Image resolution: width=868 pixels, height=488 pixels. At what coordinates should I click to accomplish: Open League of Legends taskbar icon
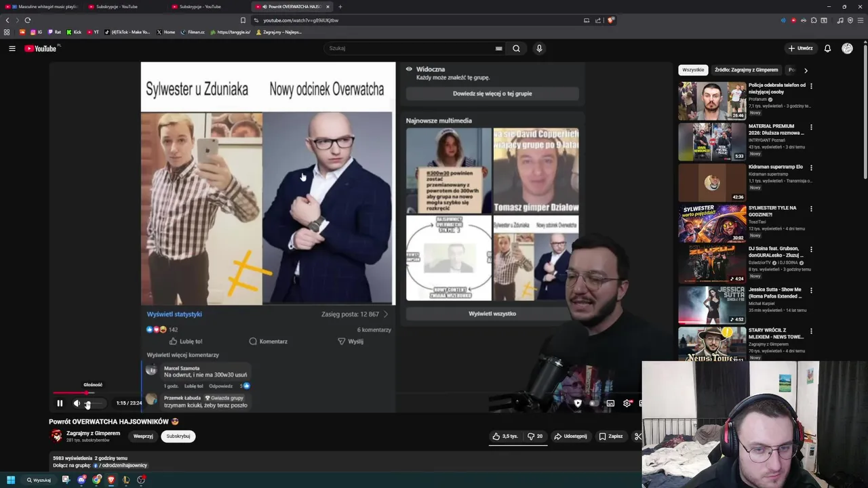pyautogui.click(x=126, y=480)
